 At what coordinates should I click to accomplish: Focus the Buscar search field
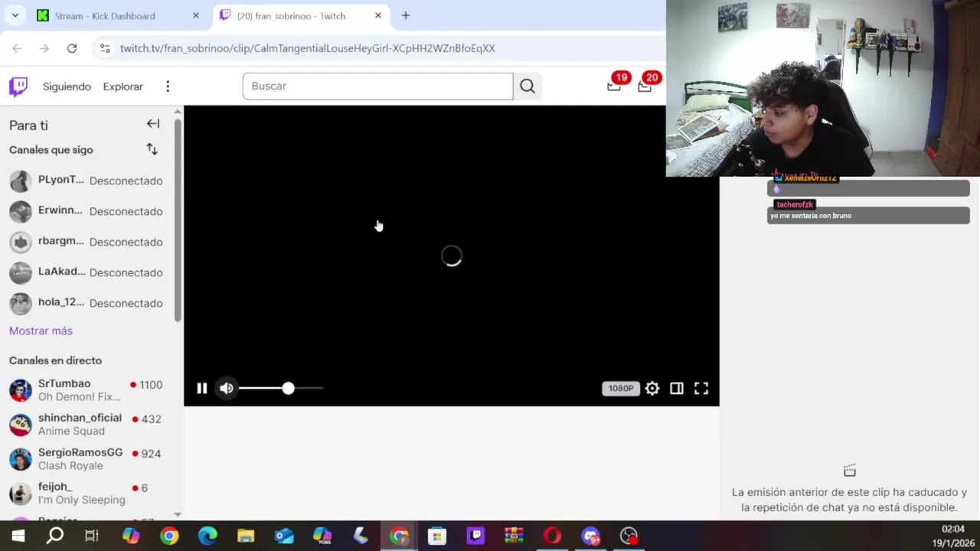377,86
